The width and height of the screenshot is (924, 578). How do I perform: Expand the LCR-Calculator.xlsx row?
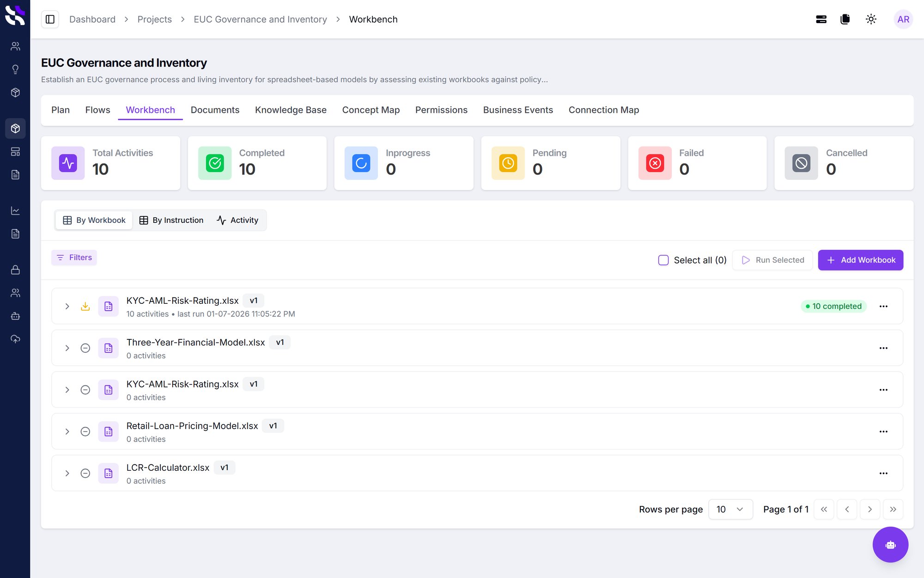[67, 473]
